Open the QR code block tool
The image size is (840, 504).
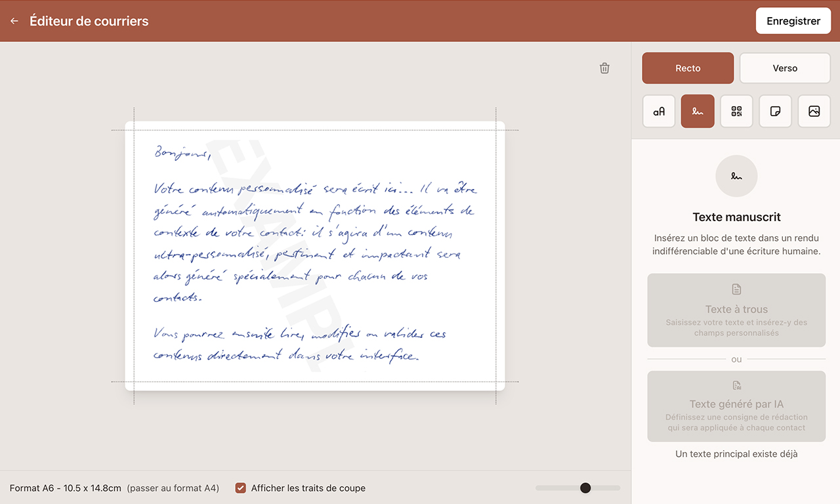click(x=736, y=111)
